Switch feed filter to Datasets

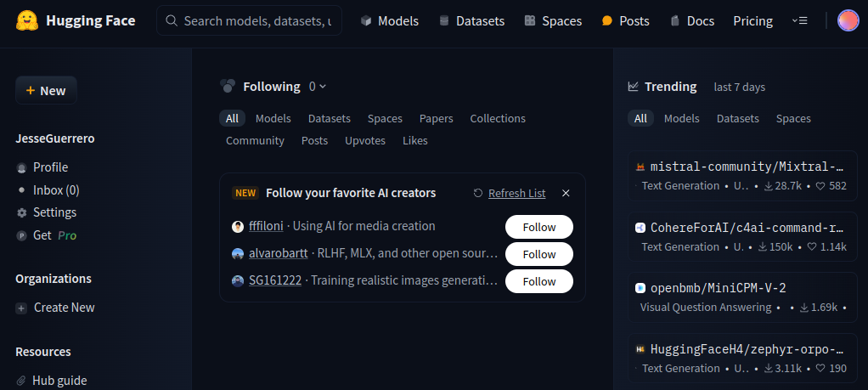click(x=330, y=119)
